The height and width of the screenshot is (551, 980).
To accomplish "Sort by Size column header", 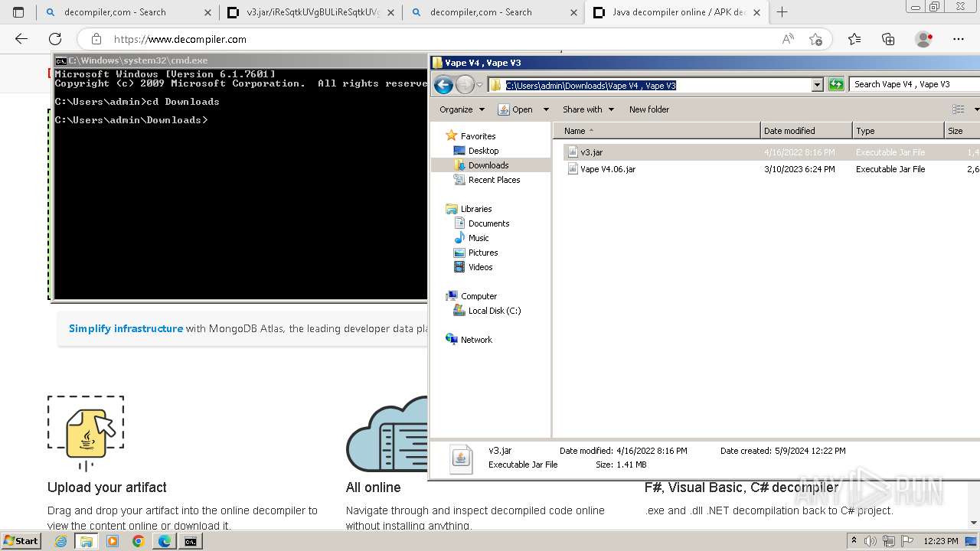I will [x=962, y=131].
